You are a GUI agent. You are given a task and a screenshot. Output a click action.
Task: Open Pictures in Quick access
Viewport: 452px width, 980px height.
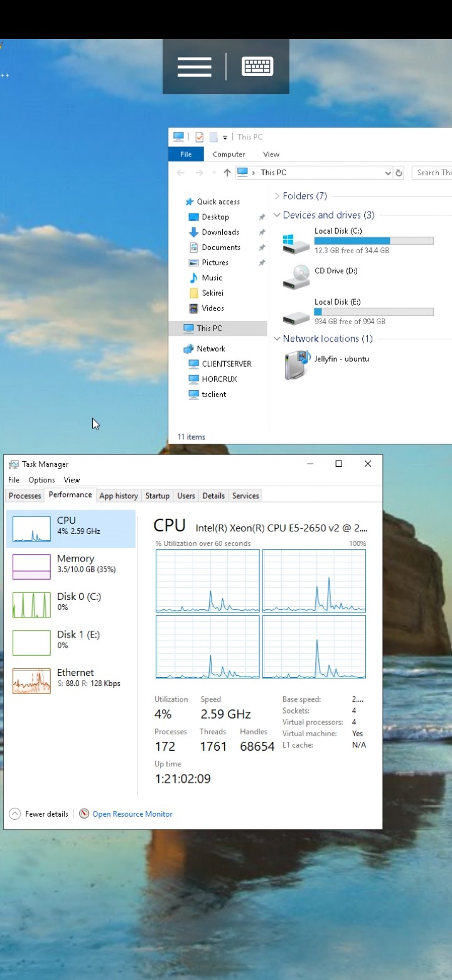pyautogui.click(x=215, y=263)
